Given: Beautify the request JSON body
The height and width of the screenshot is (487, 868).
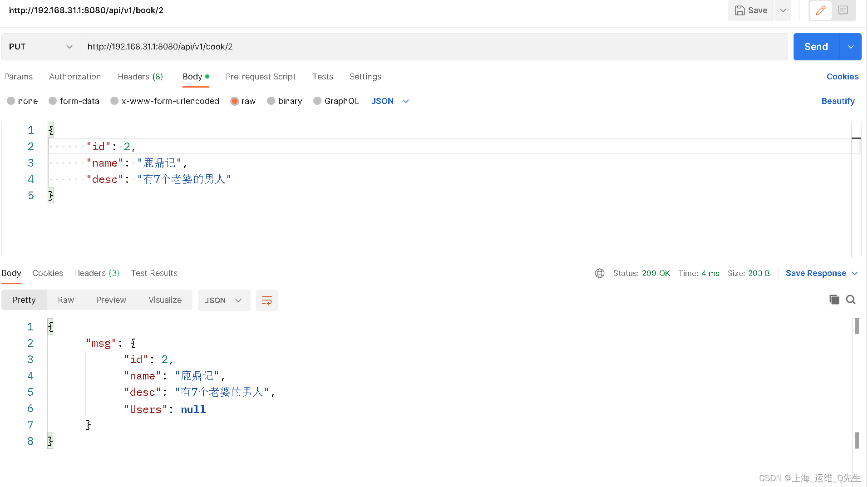Looking at the screenshot, I should (x=838, y=101).
